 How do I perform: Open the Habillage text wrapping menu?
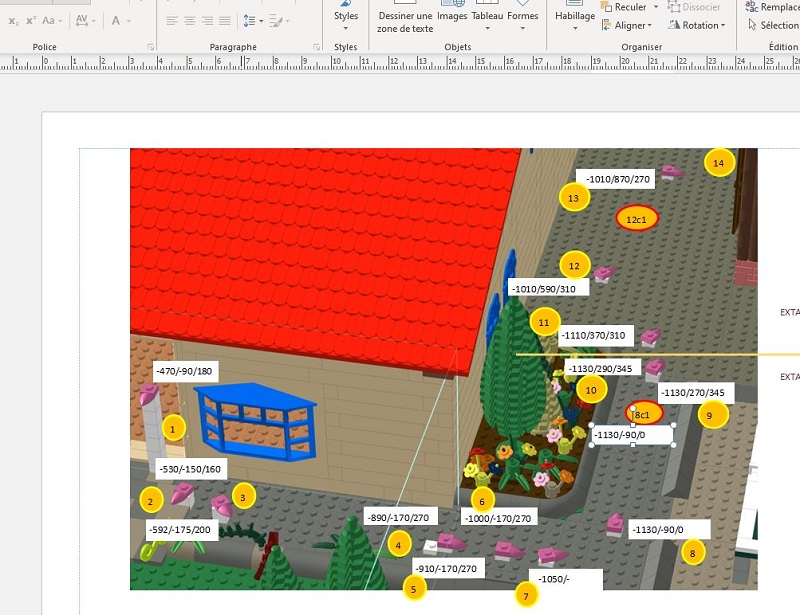(x=575, y=16)
